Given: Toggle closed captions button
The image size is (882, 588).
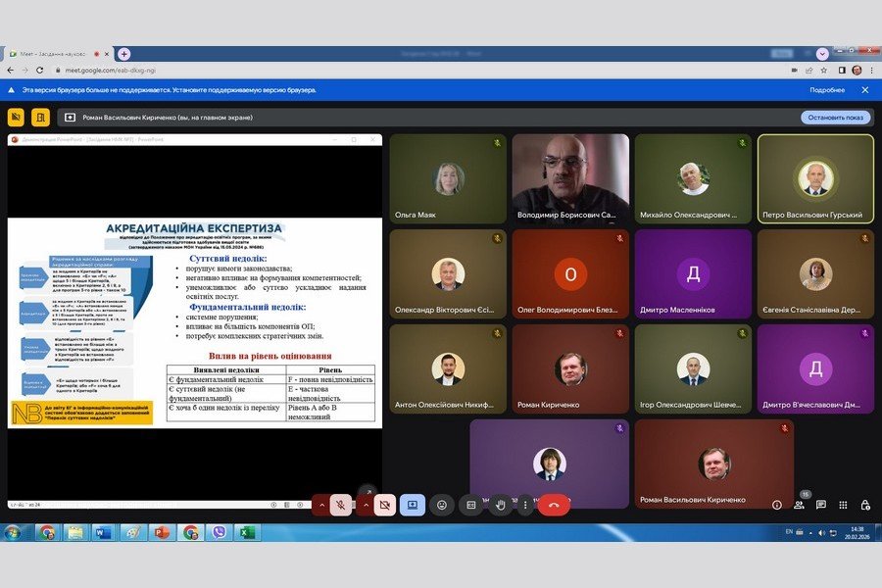Looking at the screenshot, I should click(x=471, y=505).
